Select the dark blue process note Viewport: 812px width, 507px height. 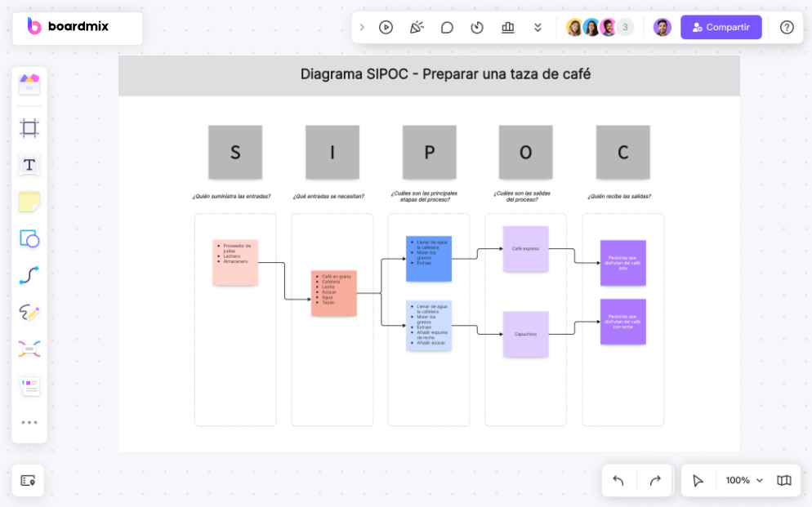click(429, 259)
